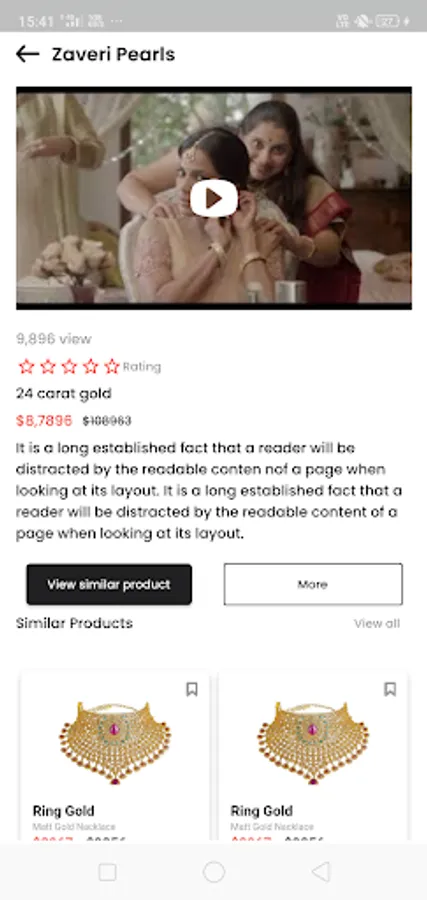This screenshot has height=900, width=427.
Task: Select the third rating star
Action: click(x=69, y=366)
